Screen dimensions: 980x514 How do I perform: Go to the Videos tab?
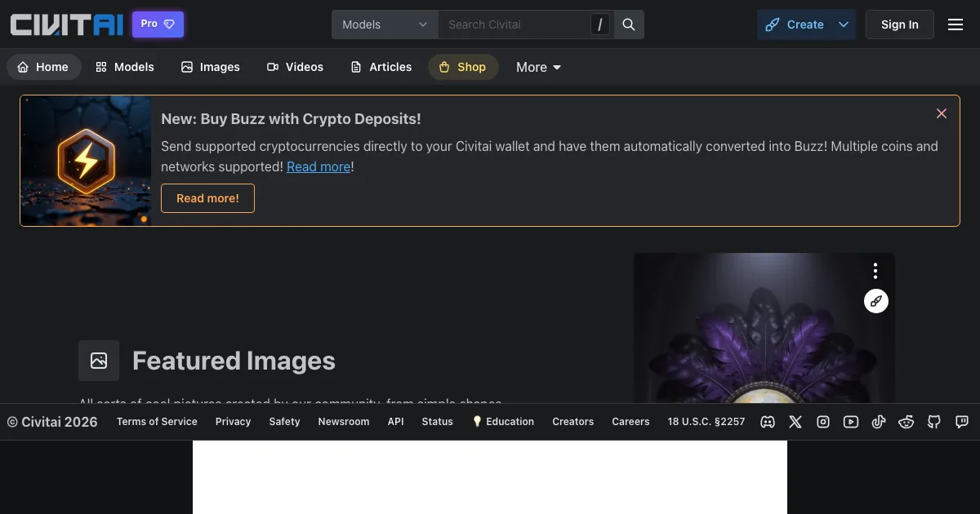pyautogui.click(x=296, y=67)
